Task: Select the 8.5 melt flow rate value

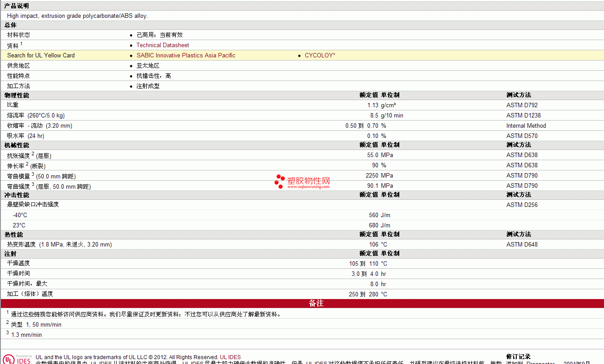Action: click(x=374, y=115)
